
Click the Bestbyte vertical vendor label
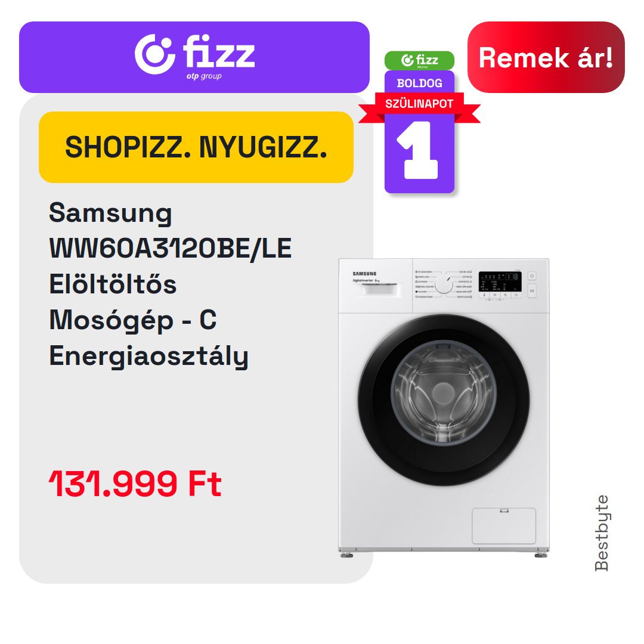pyautogui.click(x=602, y=532)
